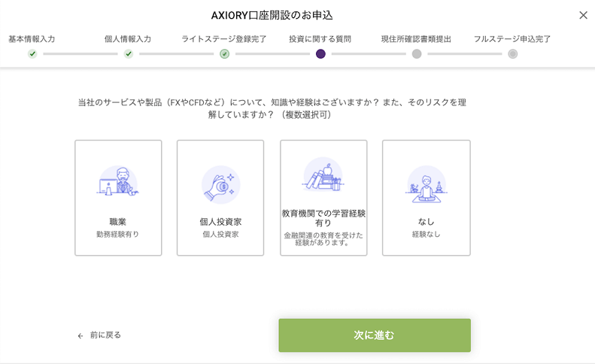Choose the 勤務経験有り option card
The height and width of the screenshot is (364, 595).
click(x=118, y=198)
